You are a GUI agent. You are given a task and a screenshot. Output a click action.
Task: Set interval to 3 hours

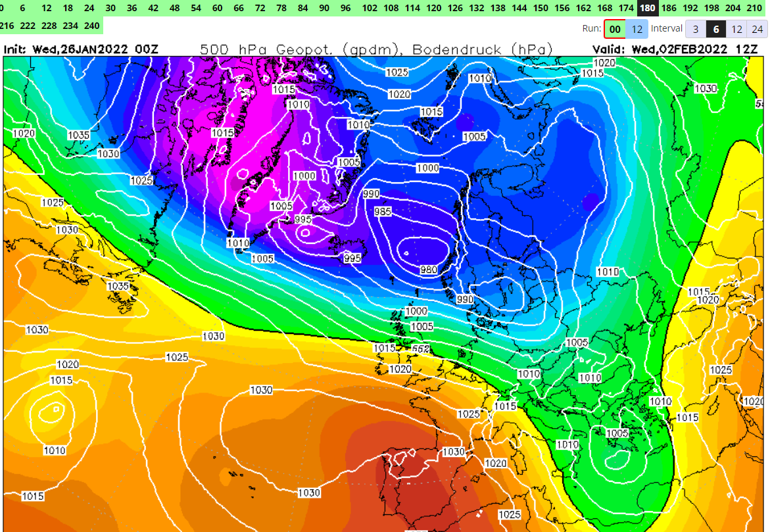point(696,29)
